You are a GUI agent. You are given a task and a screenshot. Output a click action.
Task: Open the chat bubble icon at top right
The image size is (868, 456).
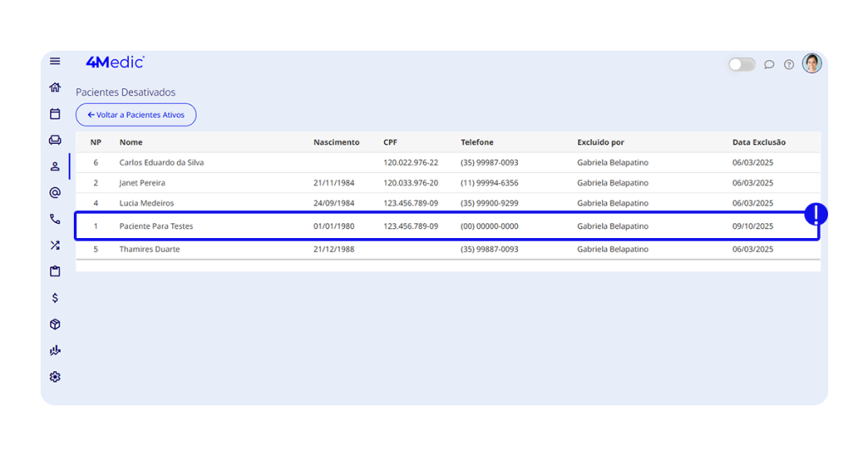(x=769, y=64)
